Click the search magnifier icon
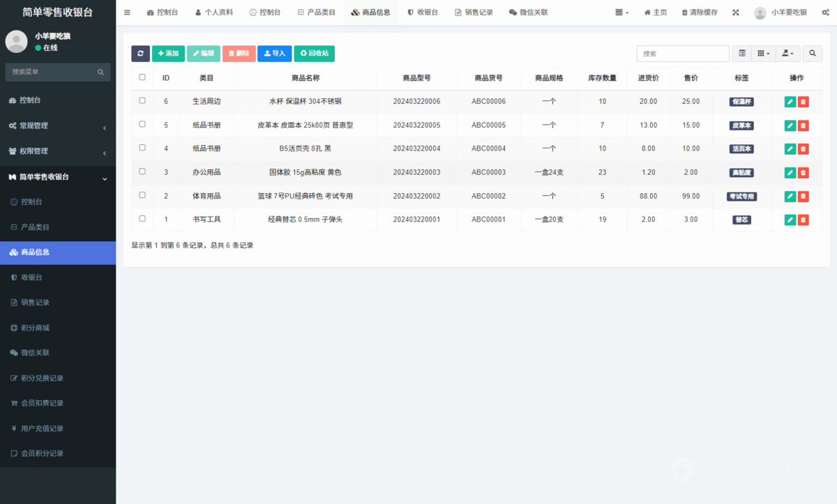The width and height of the screenshot is (837, 504). [x=811, y=54]
